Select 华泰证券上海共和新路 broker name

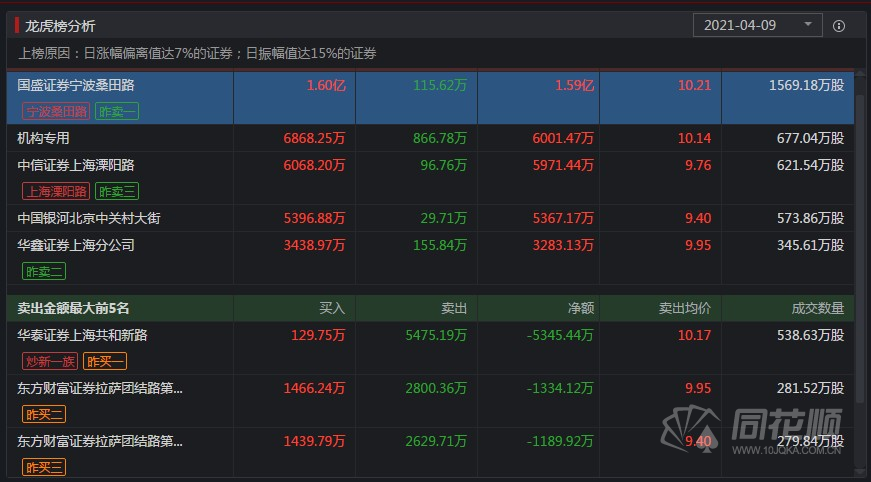tap(82, 335)
